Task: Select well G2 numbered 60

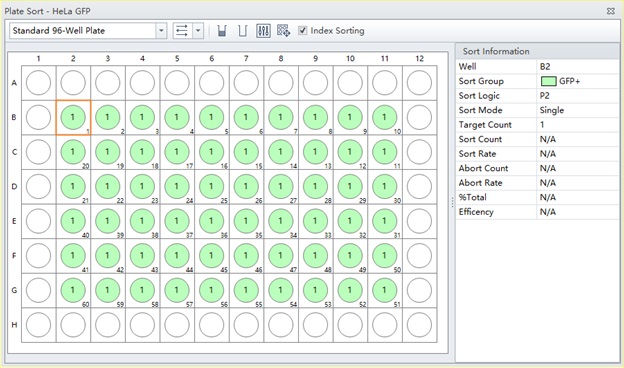Action: tap(73, 290)
